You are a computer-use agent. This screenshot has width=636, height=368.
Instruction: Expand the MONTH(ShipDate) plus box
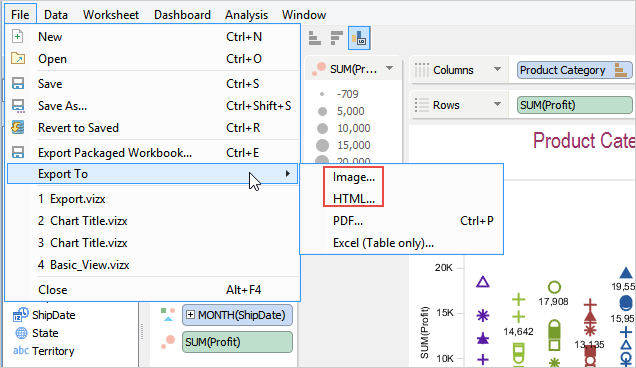(190, 315)
